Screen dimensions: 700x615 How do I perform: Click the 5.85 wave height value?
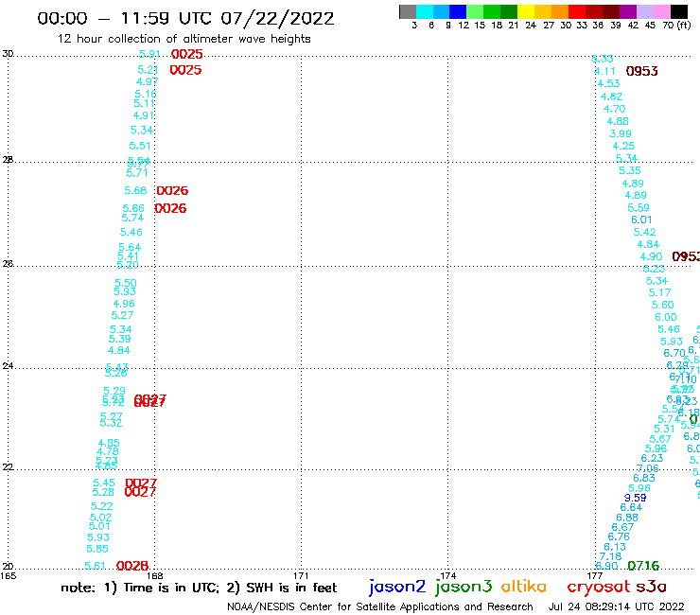point(97,549)
